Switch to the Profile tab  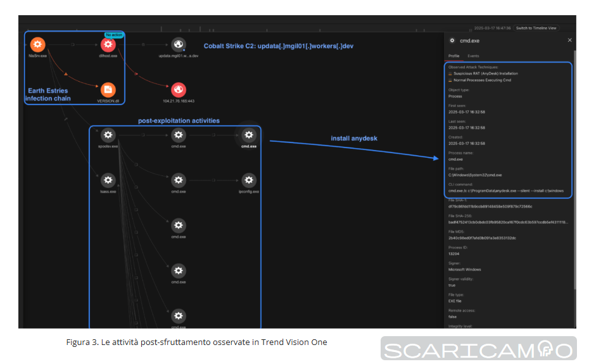coord(453,56)
